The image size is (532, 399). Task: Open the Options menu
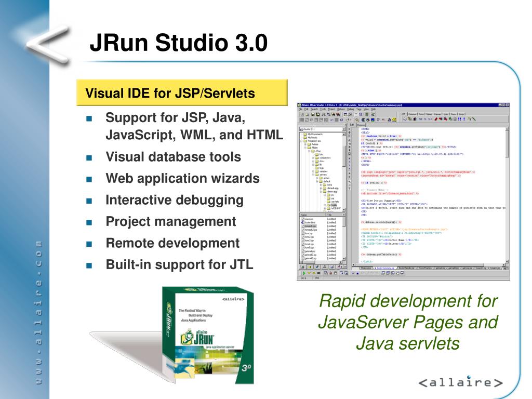click(x=341, y=109)
